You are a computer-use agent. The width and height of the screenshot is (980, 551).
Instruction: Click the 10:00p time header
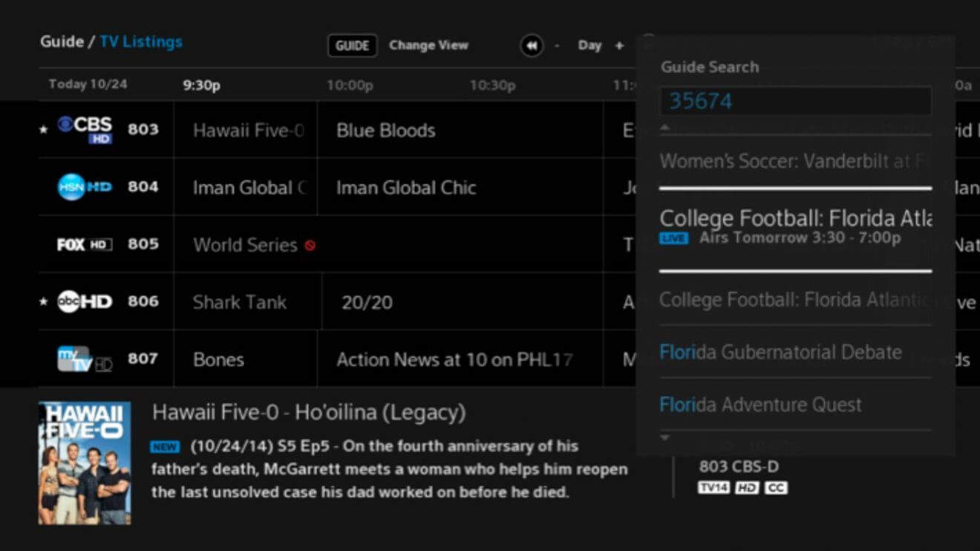coord(350,85)
